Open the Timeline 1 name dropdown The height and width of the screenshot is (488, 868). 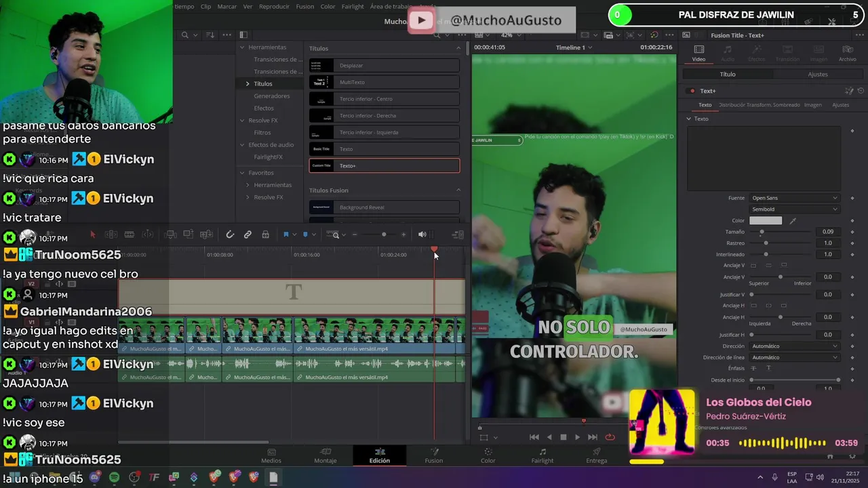click(574, 47)
